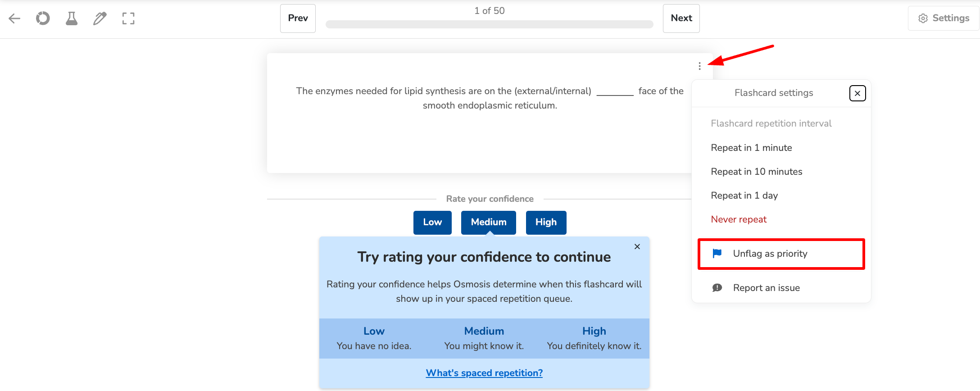Click the circular progress ring icon
The width and height of the screenshot is (980, 391).
43,18
